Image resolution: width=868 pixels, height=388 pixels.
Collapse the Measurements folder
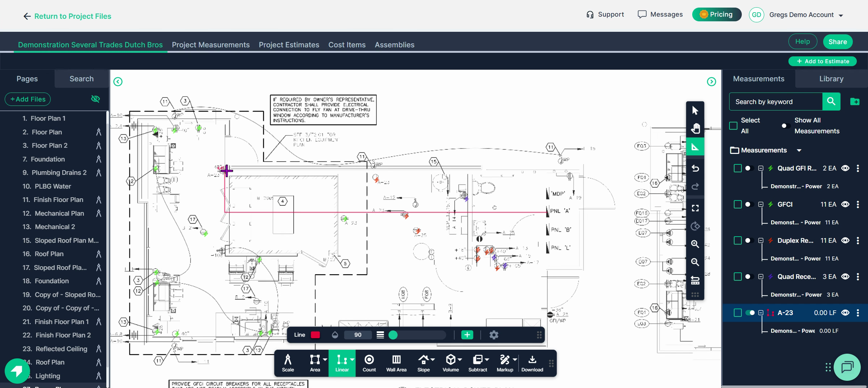click(799, 150)
